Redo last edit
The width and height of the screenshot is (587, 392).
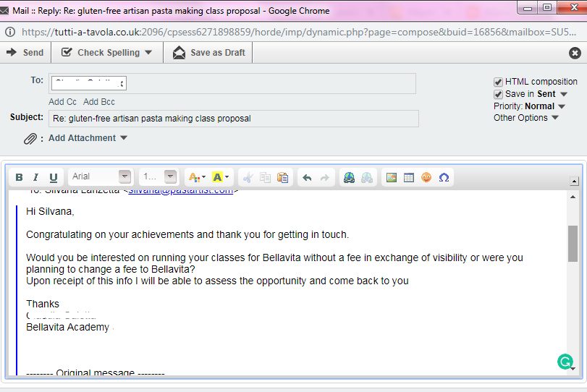[324, 177]
